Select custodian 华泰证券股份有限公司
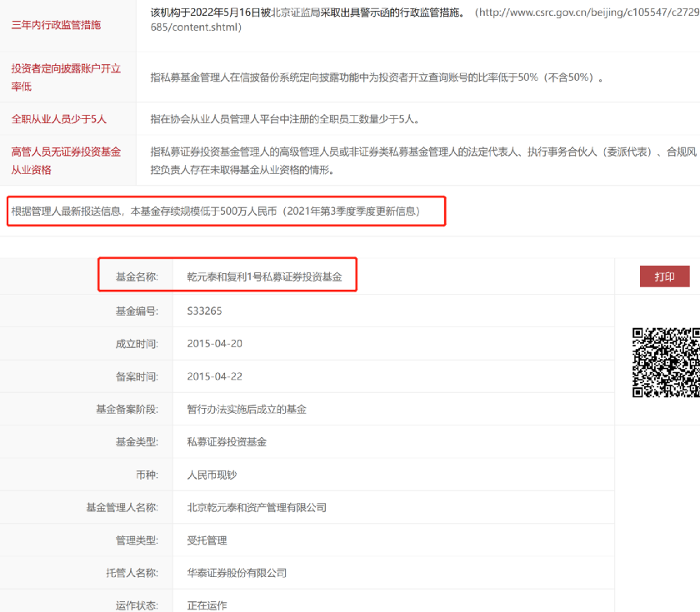 point(237,573)
